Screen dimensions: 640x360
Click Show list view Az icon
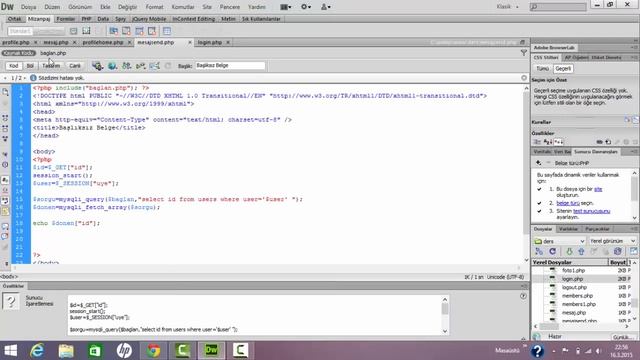click(548, 142)
